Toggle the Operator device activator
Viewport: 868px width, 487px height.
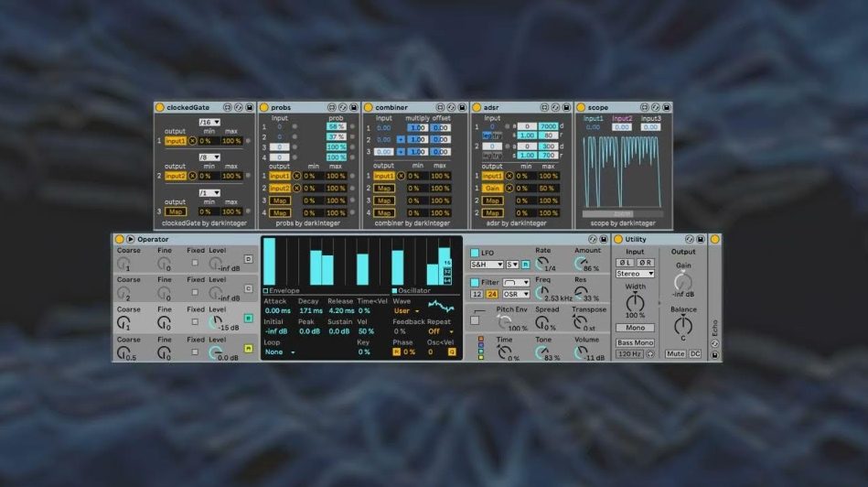point(119,239)
